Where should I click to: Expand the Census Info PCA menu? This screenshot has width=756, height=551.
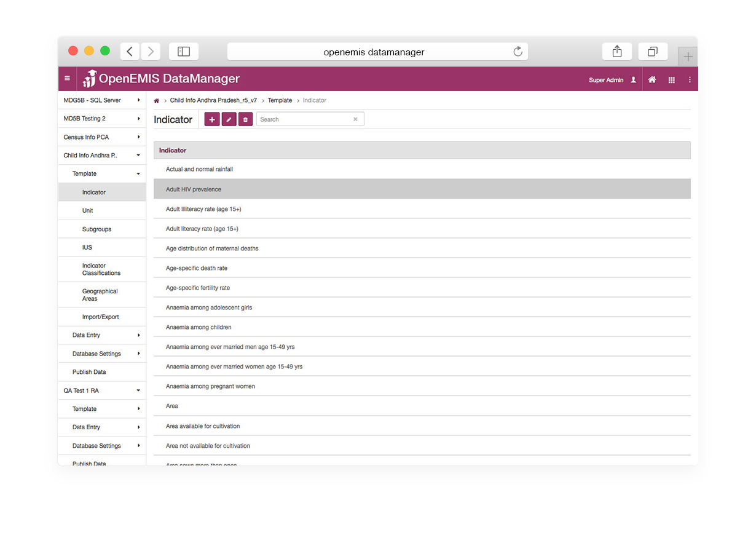click(102, 137)
